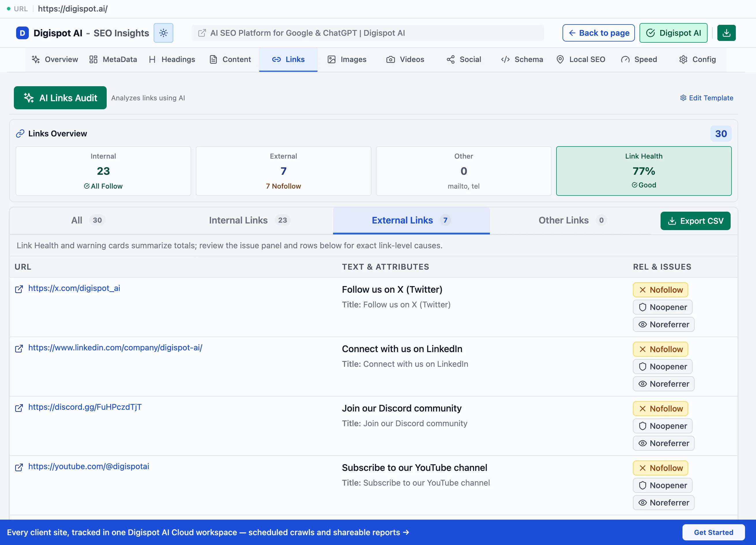Click the Digispot AI blue D logo
This screenshot has height=545, width=756.
pos(22,33)
